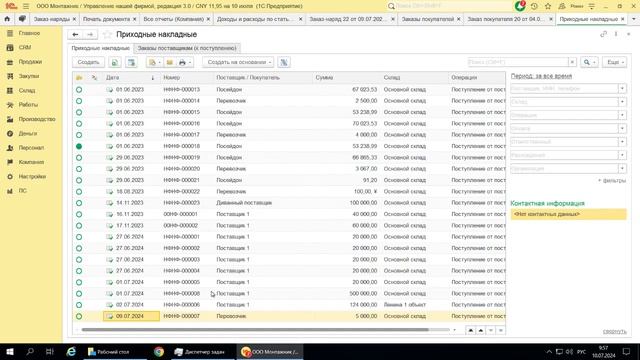Open Период: за все время link
This screenshot has height=360, width=640.
coord(541,76)
